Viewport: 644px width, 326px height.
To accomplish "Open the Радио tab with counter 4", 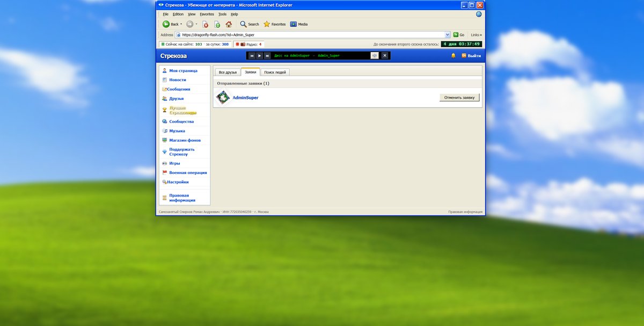I will 248,44.
